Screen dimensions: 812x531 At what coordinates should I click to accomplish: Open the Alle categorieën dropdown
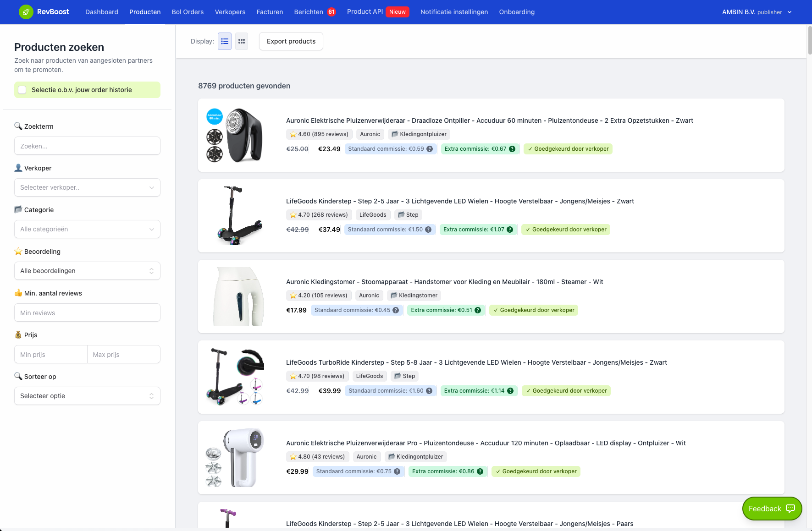(87, 229)
